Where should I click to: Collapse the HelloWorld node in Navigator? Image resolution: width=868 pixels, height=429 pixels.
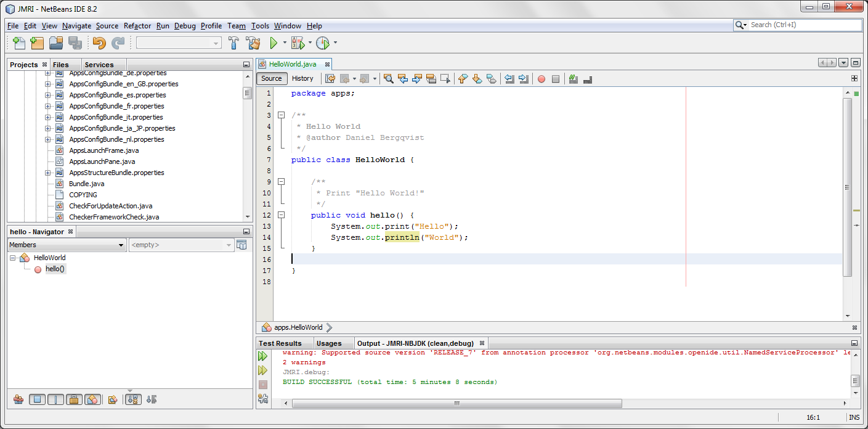tap(13, 258)
